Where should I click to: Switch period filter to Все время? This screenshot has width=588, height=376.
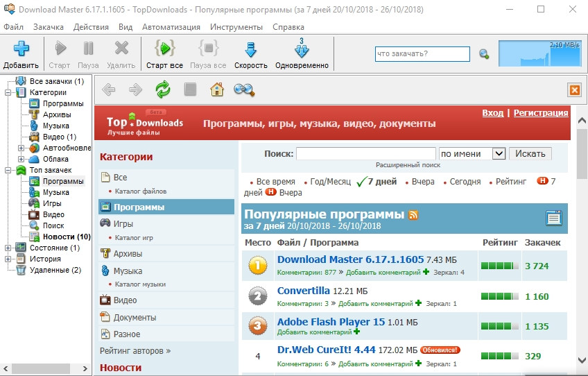click(x=276, y=182)
